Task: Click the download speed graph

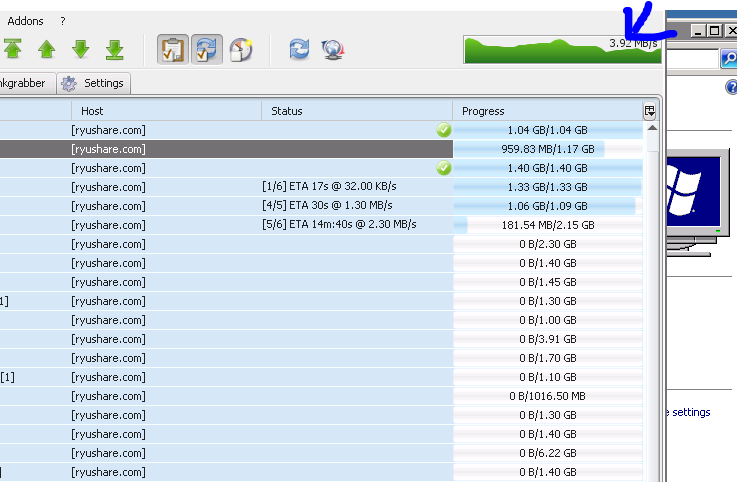Action: tap(562, 49)
